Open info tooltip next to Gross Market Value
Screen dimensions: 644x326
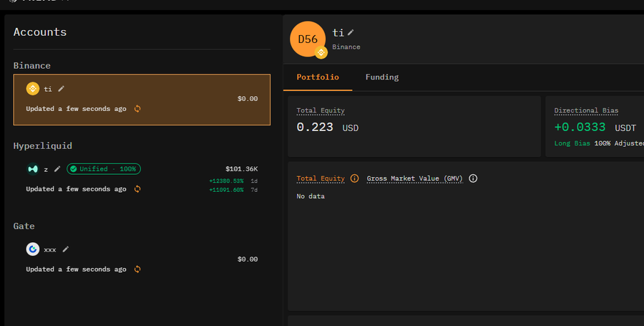click(473, 178)
